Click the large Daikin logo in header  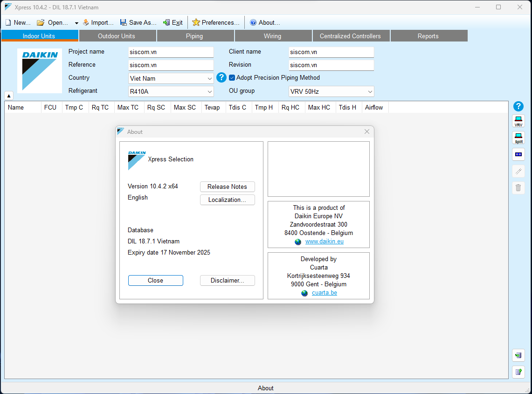[40, 70]
